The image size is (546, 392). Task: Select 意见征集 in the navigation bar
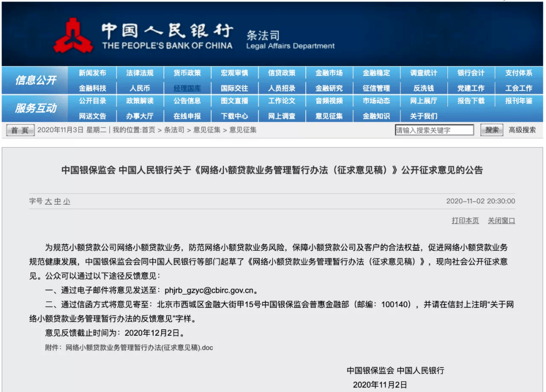point(329,116)
